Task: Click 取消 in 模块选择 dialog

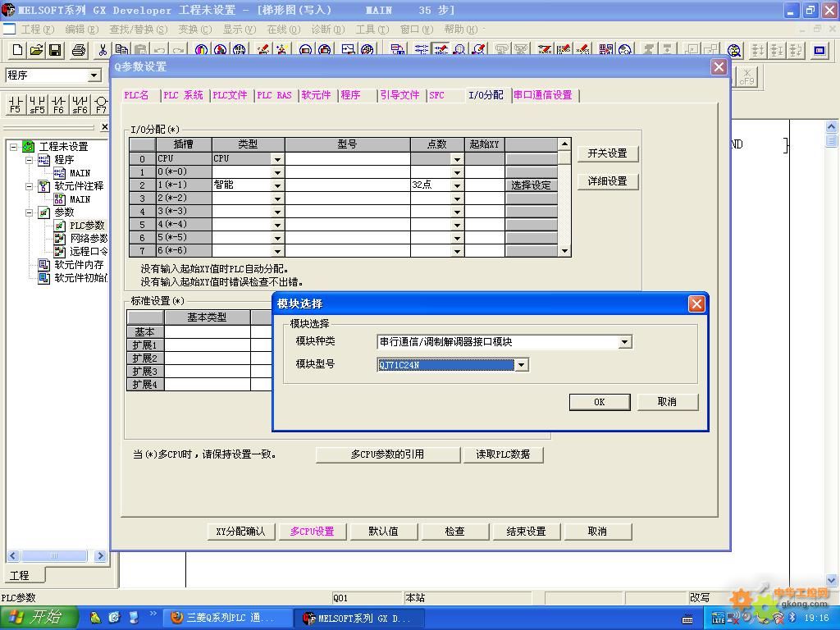Action: pyautogui.click(x=668, y=402)
